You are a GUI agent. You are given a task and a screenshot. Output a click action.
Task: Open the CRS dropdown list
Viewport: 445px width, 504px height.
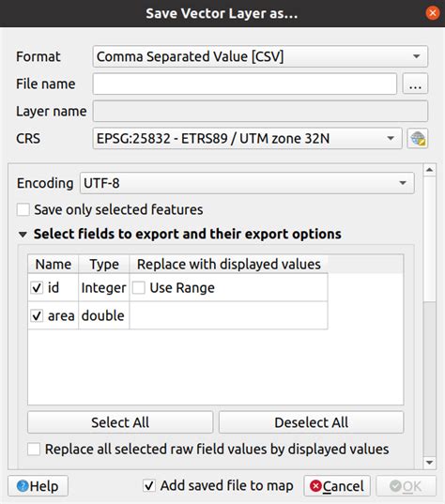point(247,139)
